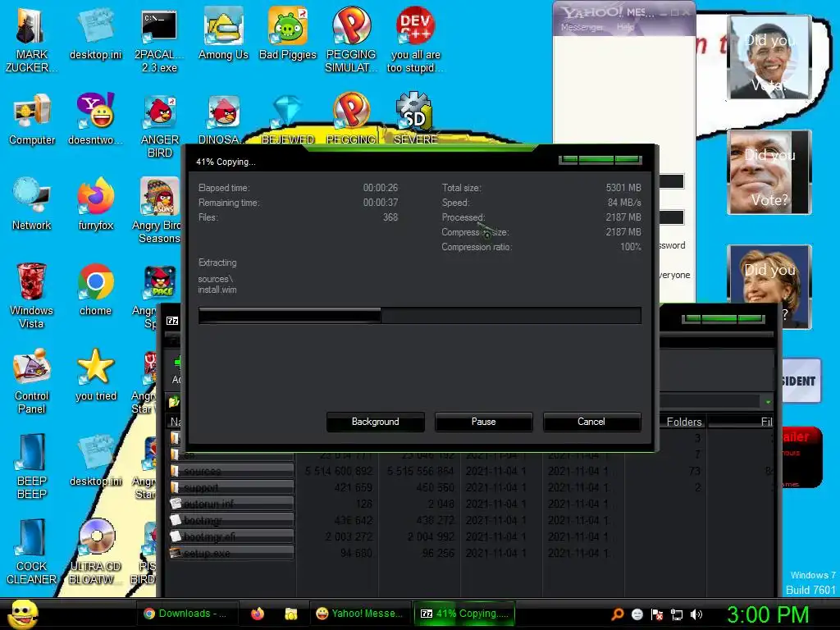Switch to the 41% Copying taskbar item
This screenshot has height=630, width=840.
(x=464, y=614)
